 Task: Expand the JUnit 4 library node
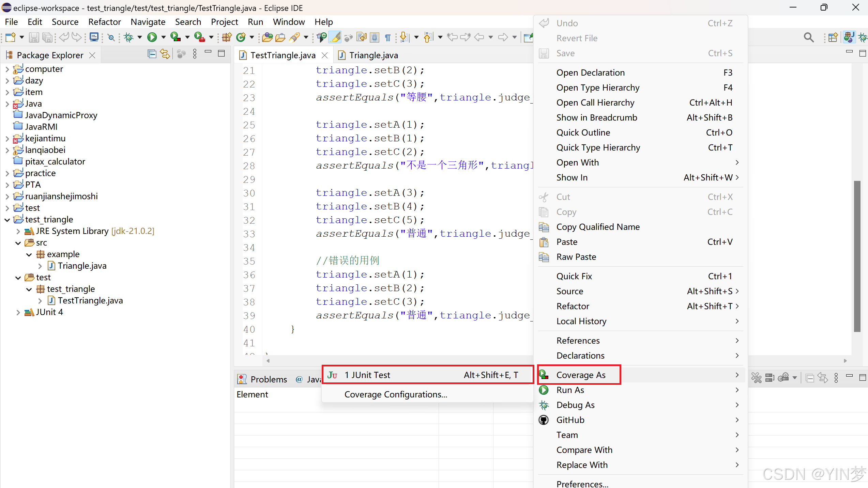click(18, 312)
